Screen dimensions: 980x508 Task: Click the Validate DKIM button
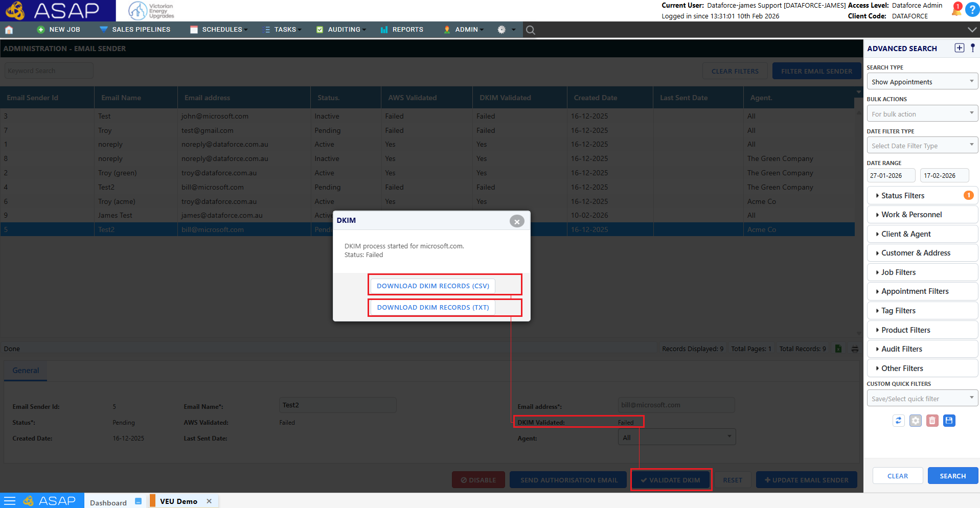[671, 480]
